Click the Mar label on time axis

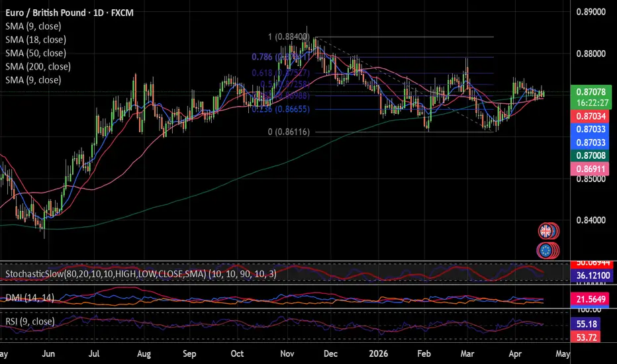[x=467, y=354]
